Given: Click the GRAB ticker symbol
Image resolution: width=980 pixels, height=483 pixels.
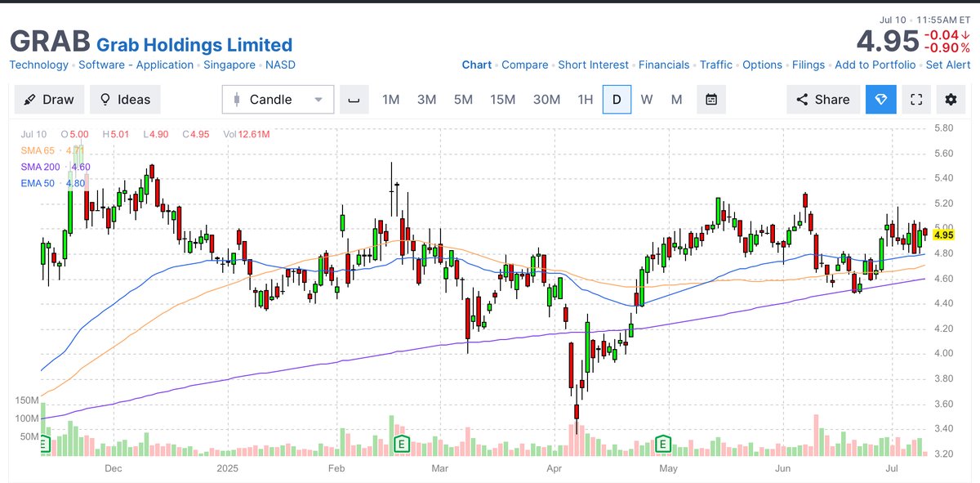Looking at the screenshot, I should pos(50,42).
